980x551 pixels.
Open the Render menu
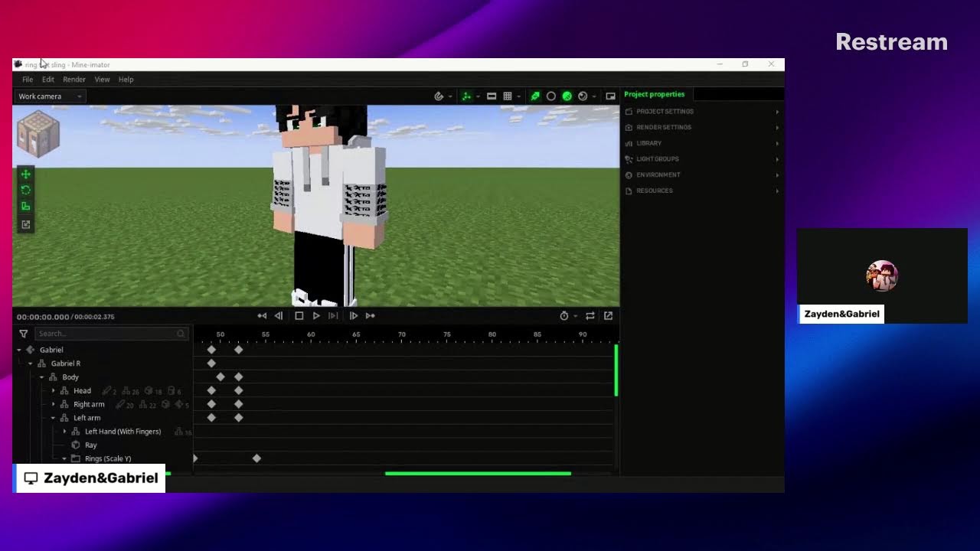(x=74, y=80)
